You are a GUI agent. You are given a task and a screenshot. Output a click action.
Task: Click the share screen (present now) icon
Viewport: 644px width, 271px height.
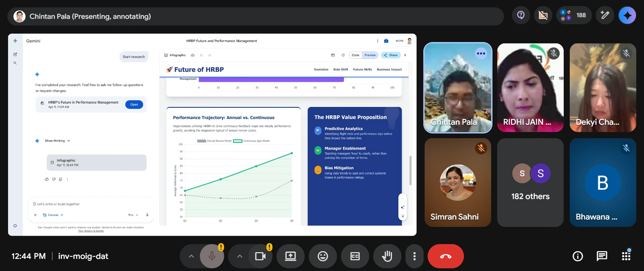290,256
